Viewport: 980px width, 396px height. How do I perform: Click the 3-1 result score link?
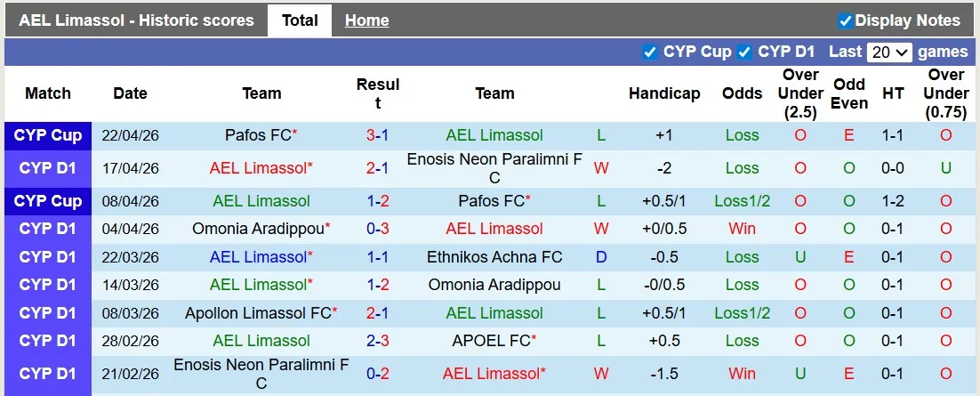[377, 135]
